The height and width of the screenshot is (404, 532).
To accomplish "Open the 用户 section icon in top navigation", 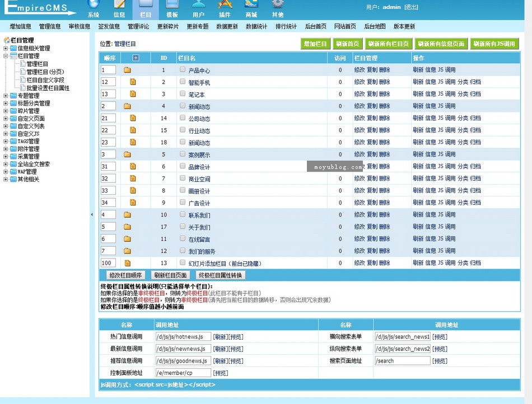I will click(x=198, y=4).
